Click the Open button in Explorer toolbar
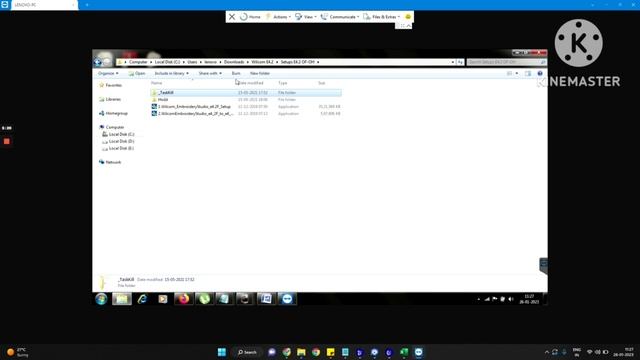The height and width of the screenshot is (360, 640). [137, 73]
